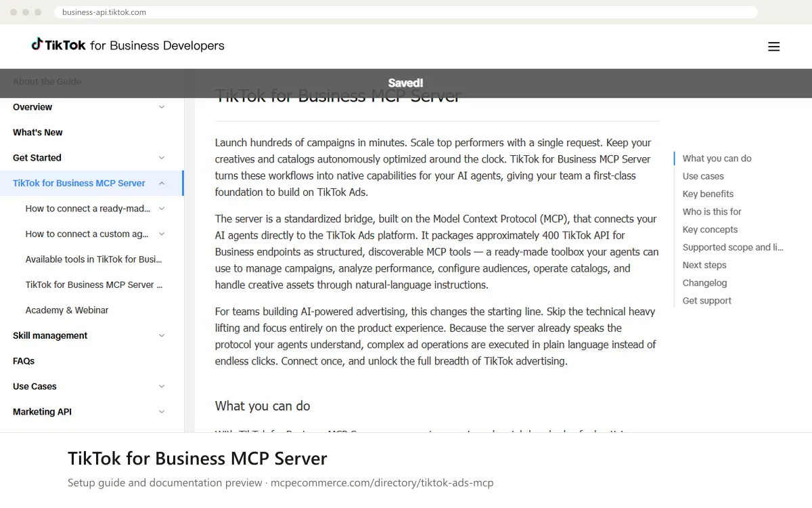Select Use Cases in the sidebar
Viewport: 812px width, 508px height.
[x=35, y=386]
